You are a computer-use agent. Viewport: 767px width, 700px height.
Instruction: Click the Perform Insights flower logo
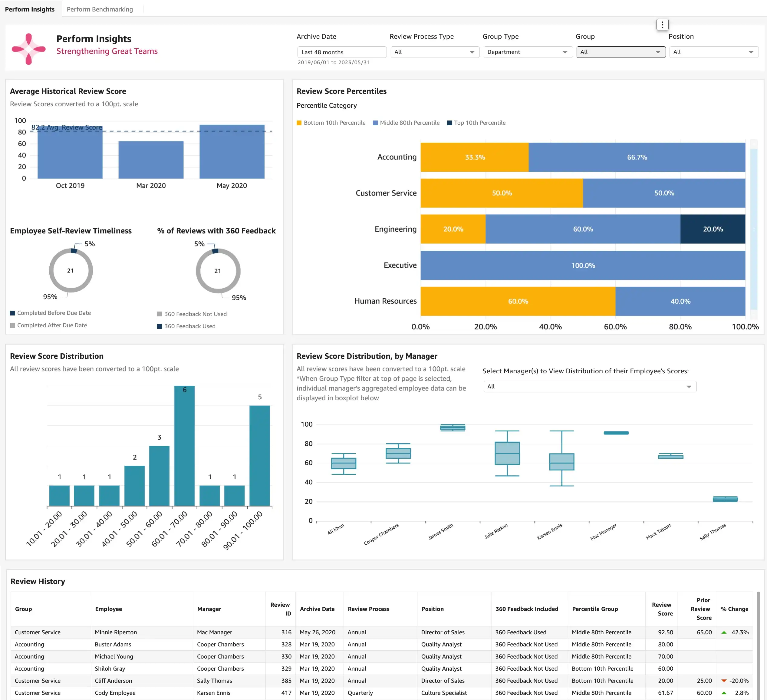(x=29, y=48)
